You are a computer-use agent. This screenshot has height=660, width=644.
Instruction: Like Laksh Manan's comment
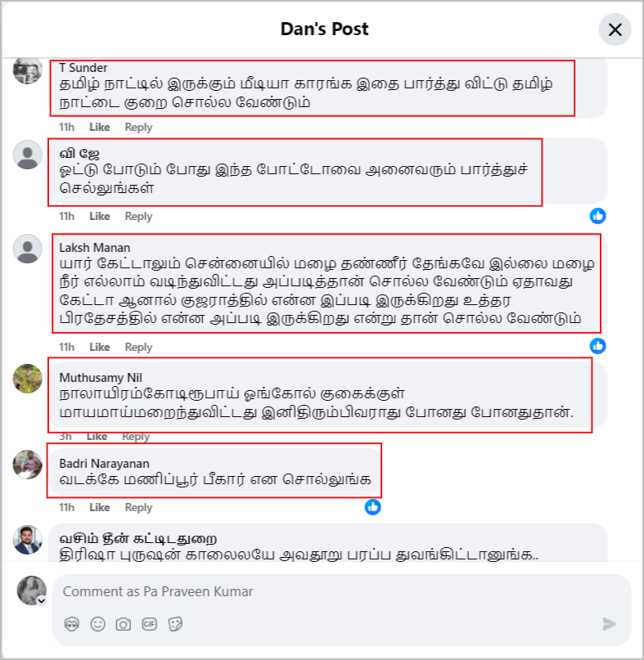coord(99,347)
